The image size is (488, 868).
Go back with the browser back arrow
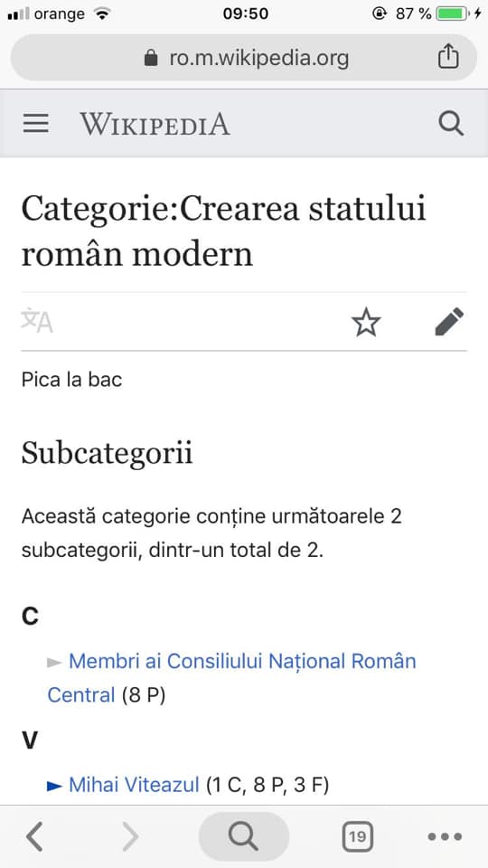(34, 836)
